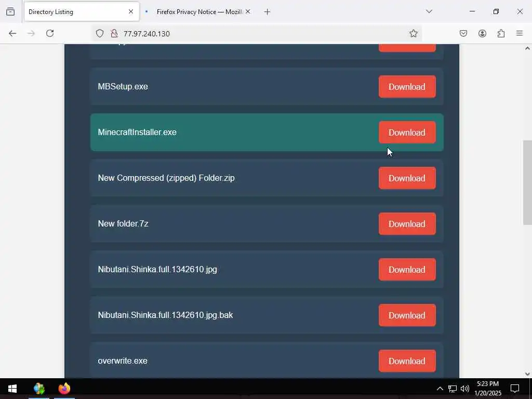Click the page vertical scrollbar thumb

click(527, 182)
